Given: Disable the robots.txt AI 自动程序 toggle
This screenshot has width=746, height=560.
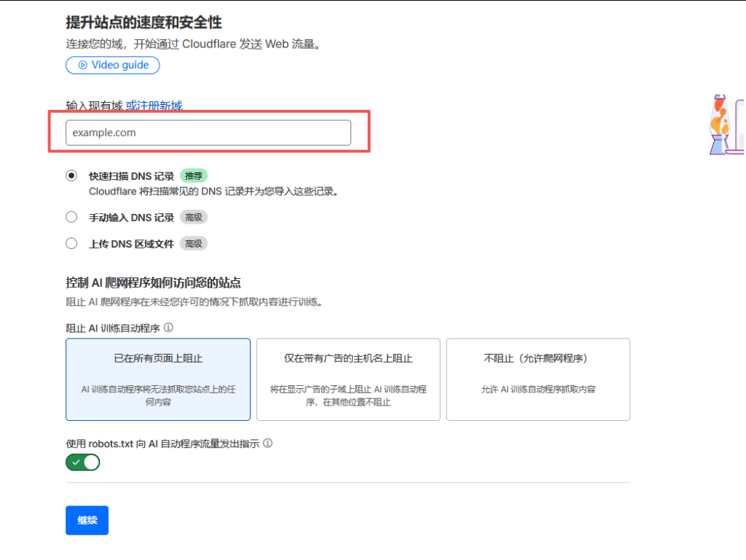Looking at the screenshot, I should 82,462.
